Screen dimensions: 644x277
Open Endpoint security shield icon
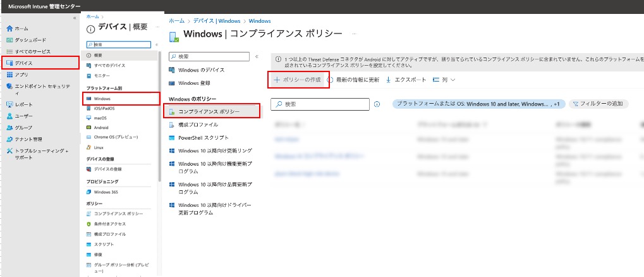click(x=10, y=86)
